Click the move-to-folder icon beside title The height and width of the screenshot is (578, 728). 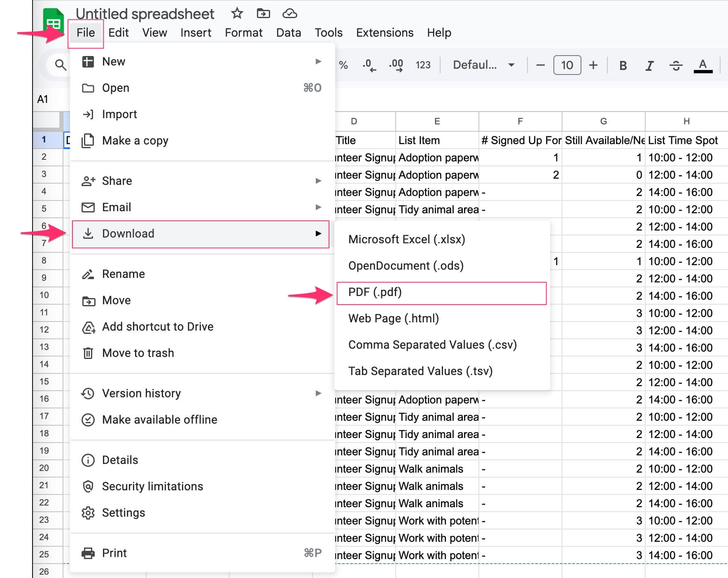263,13
